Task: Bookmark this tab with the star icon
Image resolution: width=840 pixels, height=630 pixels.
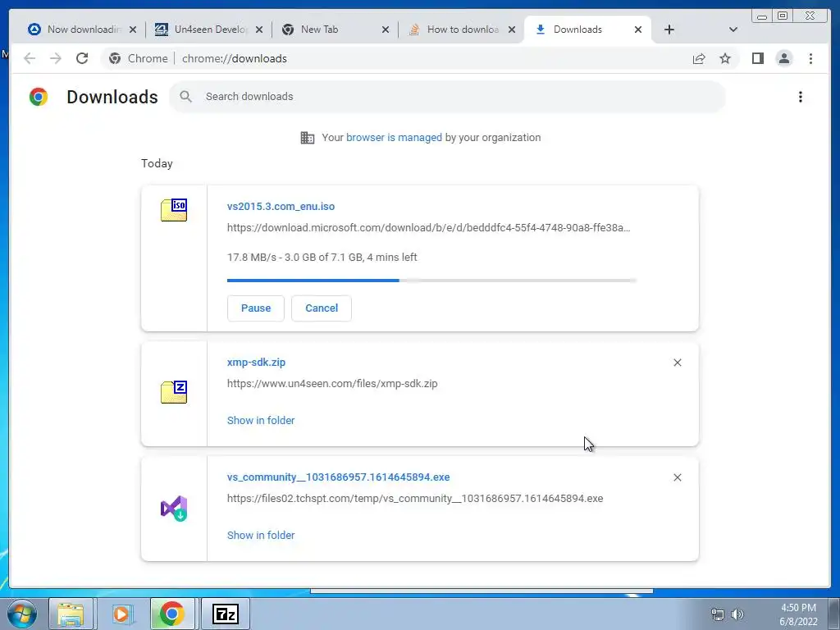Action: tap(725, 58)
